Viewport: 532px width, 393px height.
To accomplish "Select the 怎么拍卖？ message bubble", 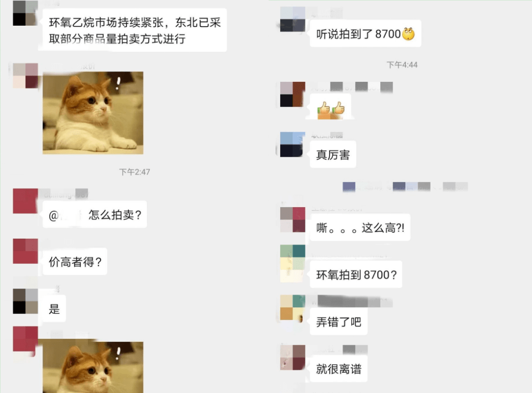I will tap(95, 214).
